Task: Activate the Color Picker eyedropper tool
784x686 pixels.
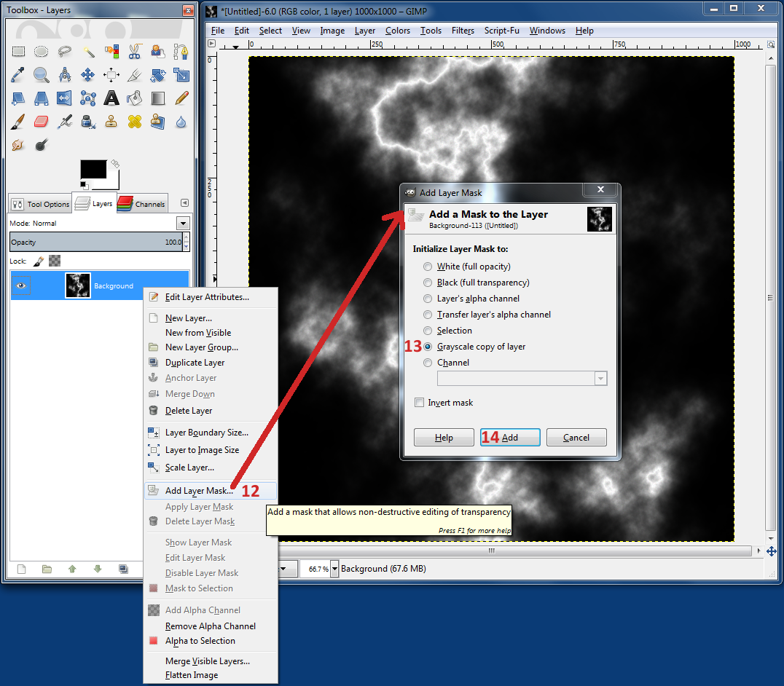Action: 18,75
